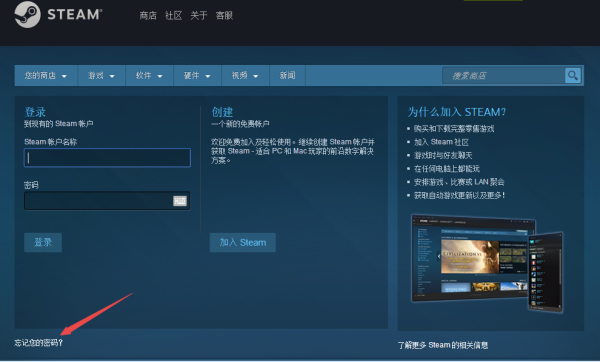Screen dimensions: 600x362
Task: Open the 商店 top navigation item
Action: click(x=148, y=15)
